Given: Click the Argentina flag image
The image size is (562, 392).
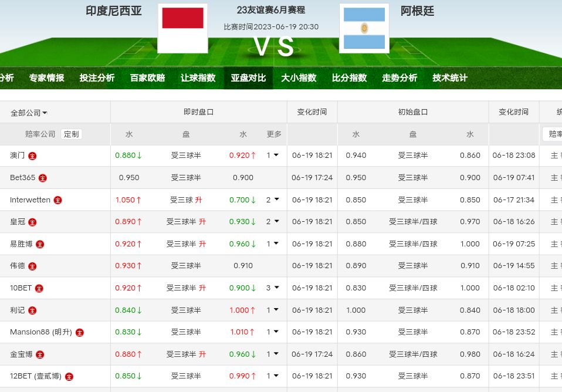Looking at the screenshot, I should pyautogui.click(x=364, y=28).
